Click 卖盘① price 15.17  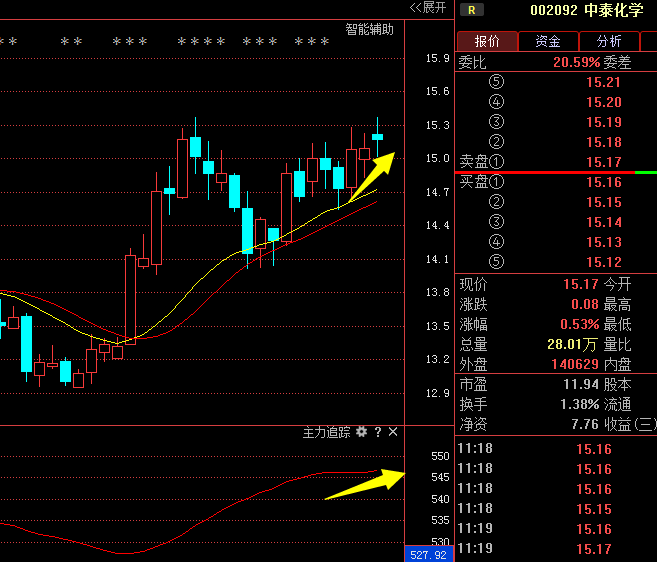point(603,162)
